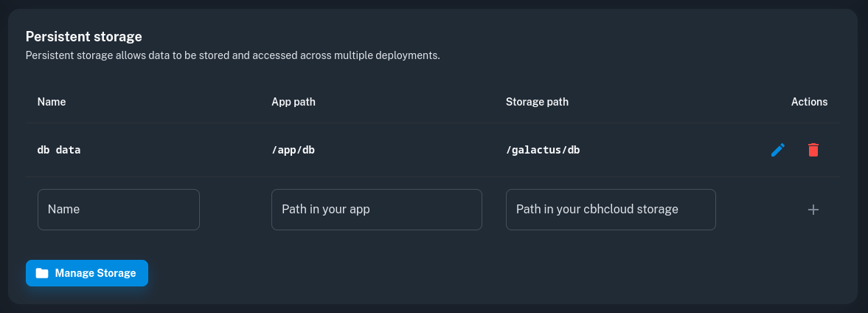The image size is (868, 313).
Task: Select the 'db data' name cell
Action: tap(59, 150)
